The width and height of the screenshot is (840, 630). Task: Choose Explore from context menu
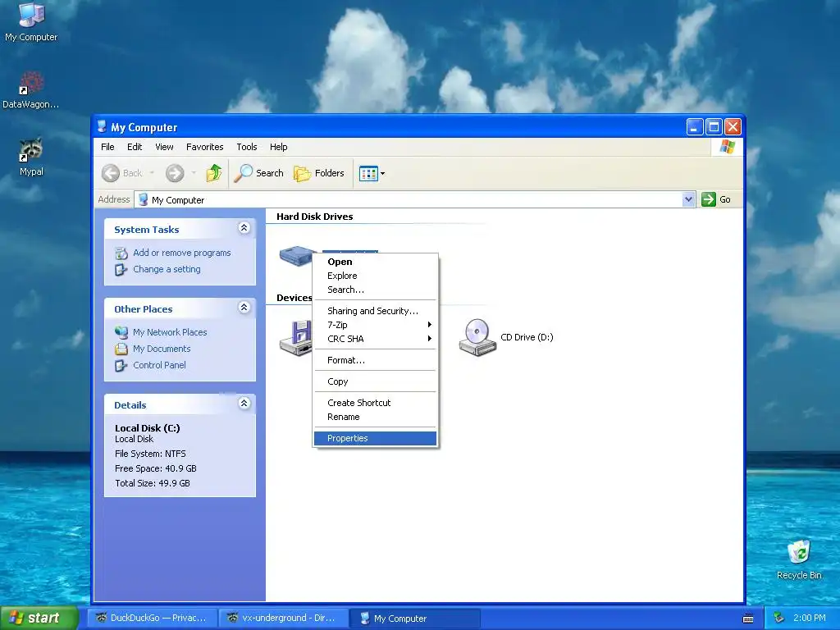point(375,276)
